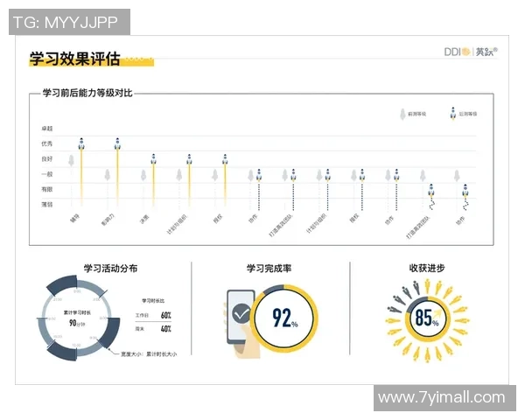Click the dotted-trail rocket above 计划与组织

click(327, 175)
